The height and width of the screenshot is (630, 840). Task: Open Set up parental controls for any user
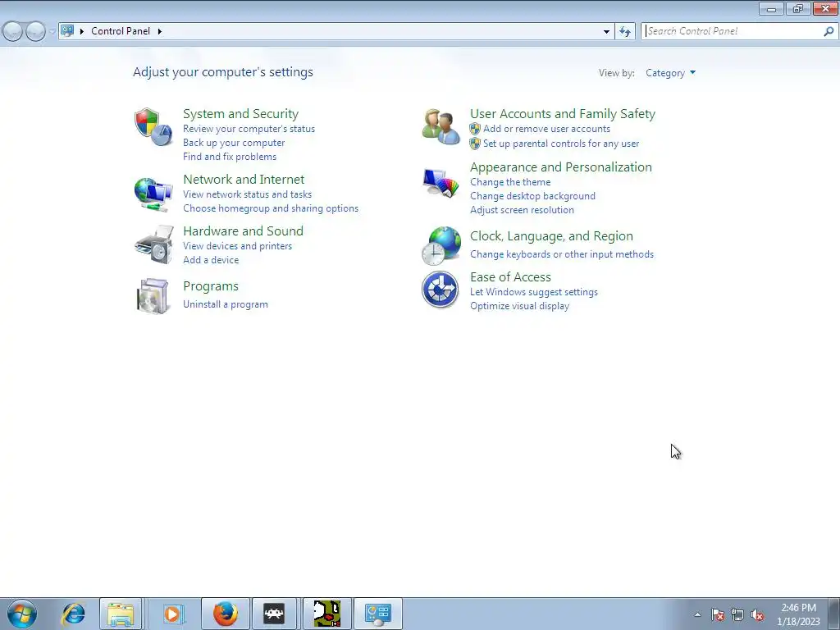[561, 144]
